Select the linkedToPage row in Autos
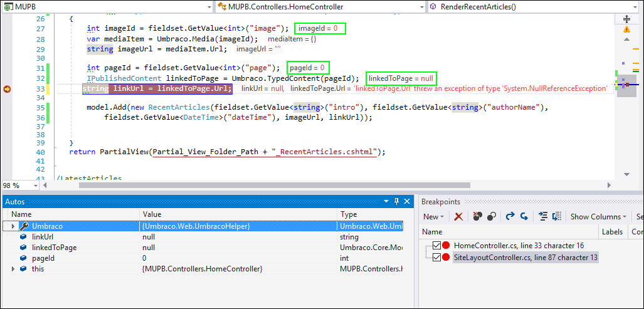644x309 pixels. coord(203,248)
